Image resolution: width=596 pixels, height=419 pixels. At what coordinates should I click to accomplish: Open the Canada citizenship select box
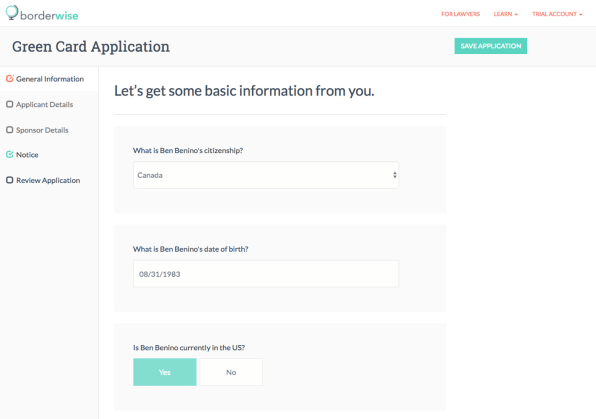point(266,175)
